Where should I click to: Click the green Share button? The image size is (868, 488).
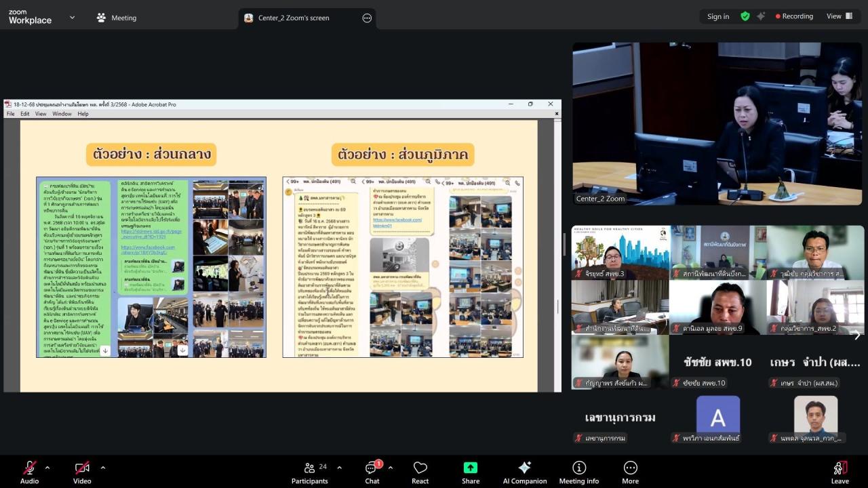tap(471, 472)
